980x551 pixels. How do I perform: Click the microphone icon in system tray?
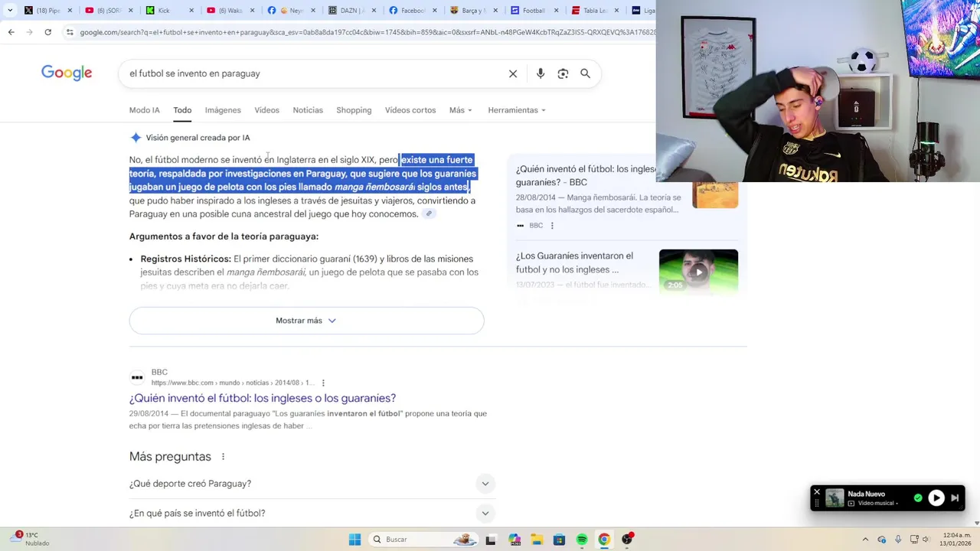898,540
